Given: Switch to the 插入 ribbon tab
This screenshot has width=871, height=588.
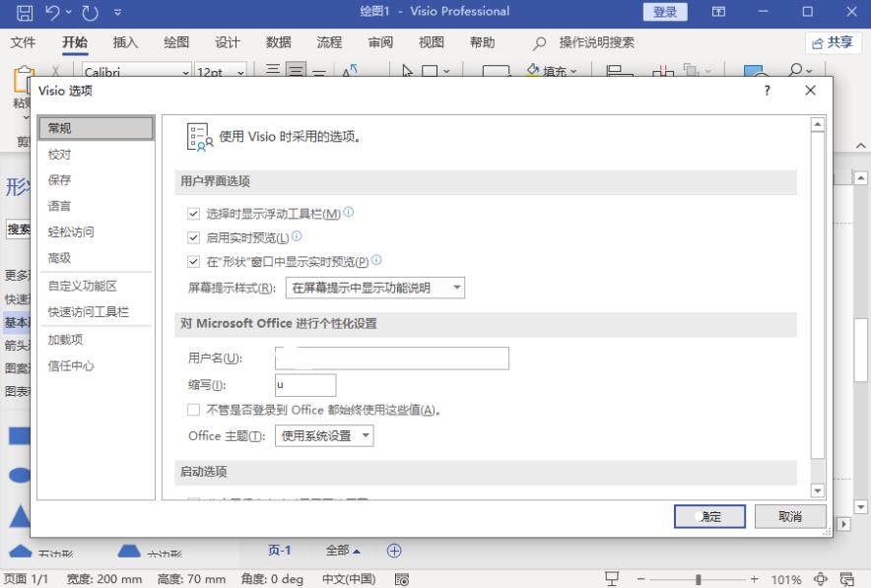Looking at the screenshot, I should (125, 42).
